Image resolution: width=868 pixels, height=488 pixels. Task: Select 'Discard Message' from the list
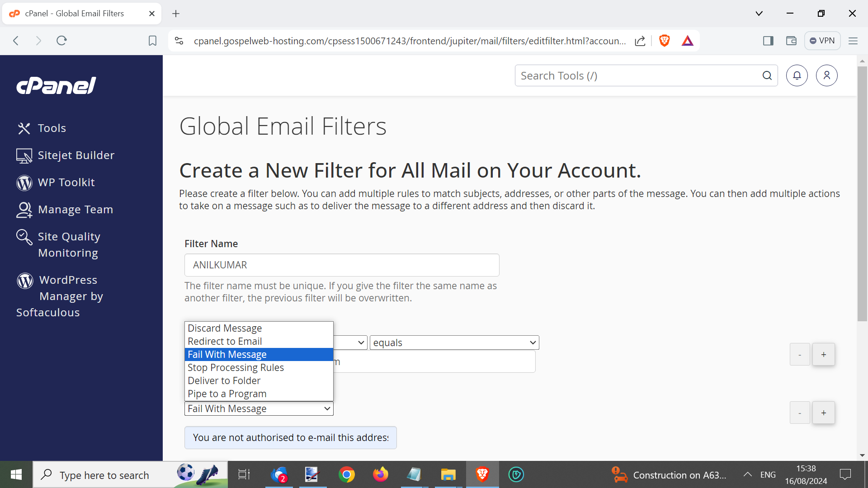225,328
